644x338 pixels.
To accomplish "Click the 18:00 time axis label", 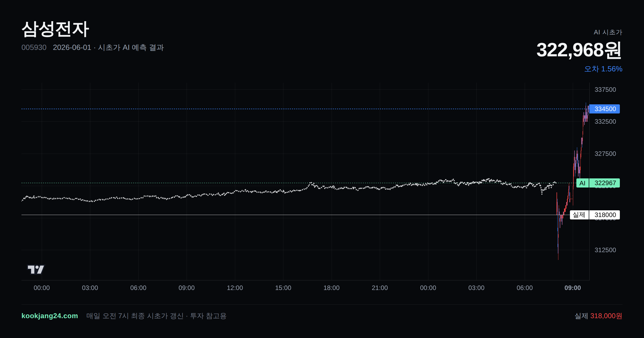I will 331,288.
